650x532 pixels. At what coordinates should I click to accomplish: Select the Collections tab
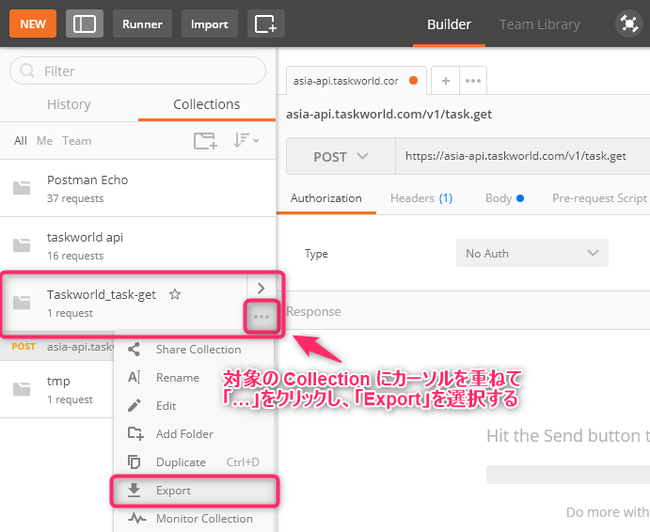coord(206,104)
